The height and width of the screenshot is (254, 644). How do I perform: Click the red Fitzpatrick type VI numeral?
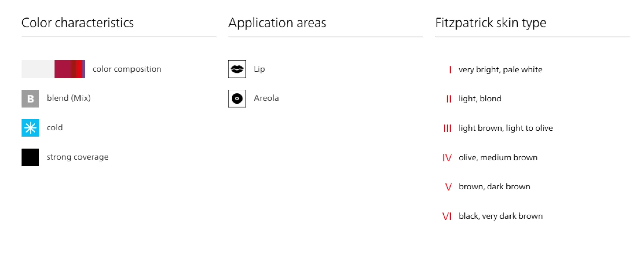pyautogui.click(x=447, y=216)
